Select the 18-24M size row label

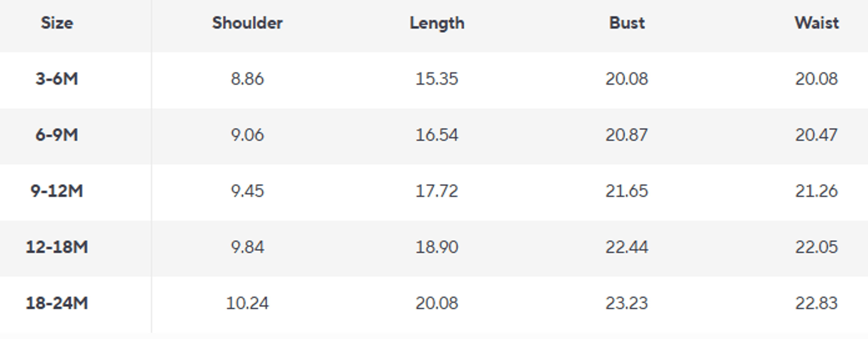tap(57, 303)
